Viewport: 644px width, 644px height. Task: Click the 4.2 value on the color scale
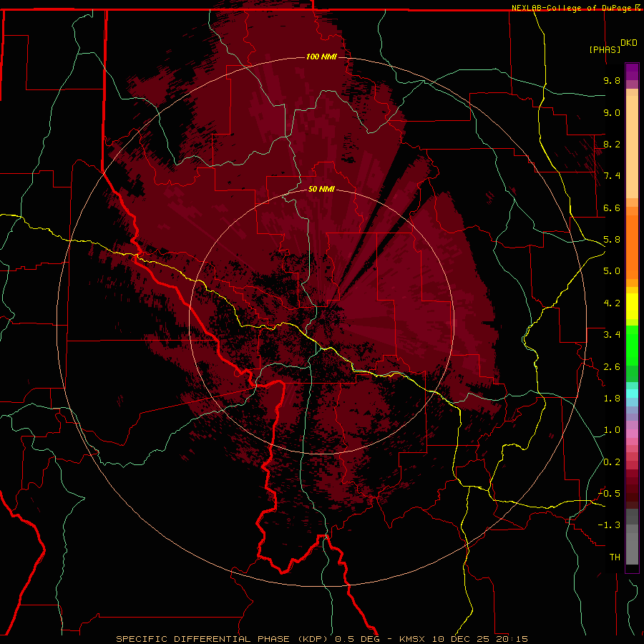[x=612, y=303]
